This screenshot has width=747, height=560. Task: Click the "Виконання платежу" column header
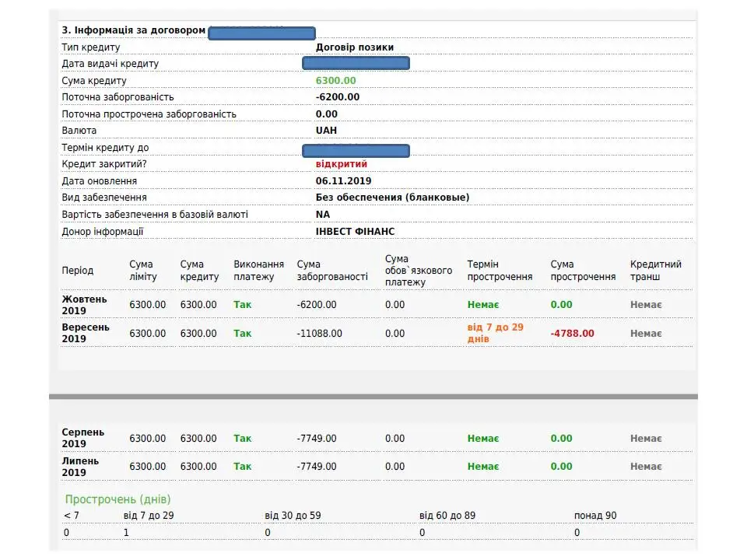(258, 271)
